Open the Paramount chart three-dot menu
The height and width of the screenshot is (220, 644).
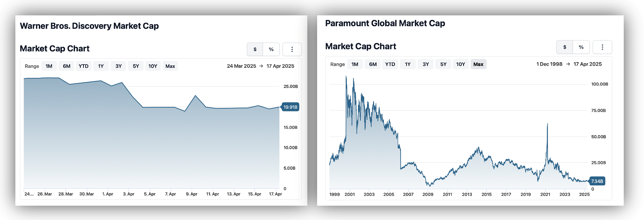pyautogui.click(x=602, y=47)
